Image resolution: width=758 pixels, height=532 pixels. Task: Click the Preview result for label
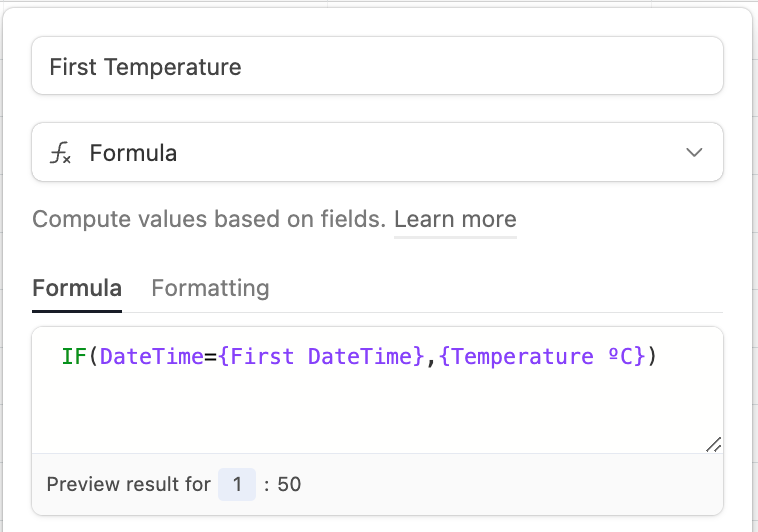pyautogui.click(x=129, y=484)
